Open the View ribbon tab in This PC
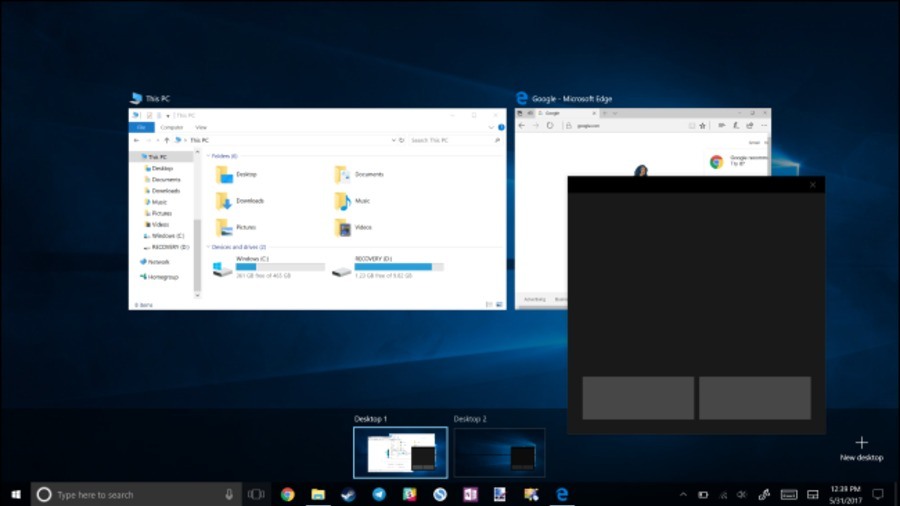This screenshot has height=506, width=900. [x=201, y=127]
